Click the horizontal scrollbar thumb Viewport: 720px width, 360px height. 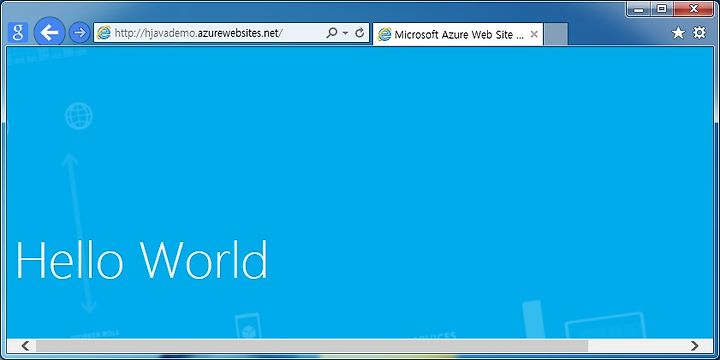click(x=312, y=346)
